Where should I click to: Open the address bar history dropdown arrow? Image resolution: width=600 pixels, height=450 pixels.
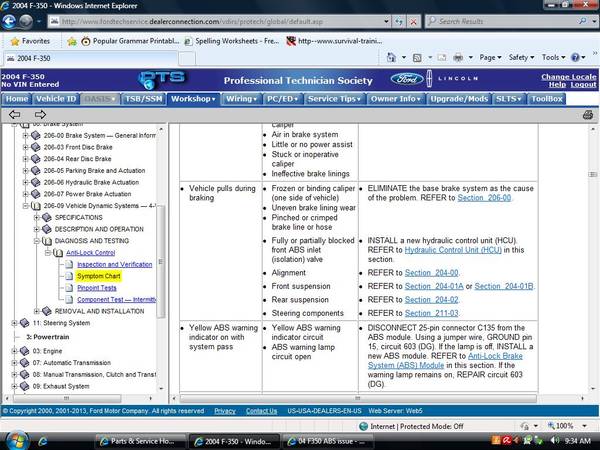click(x=386, y=22)
